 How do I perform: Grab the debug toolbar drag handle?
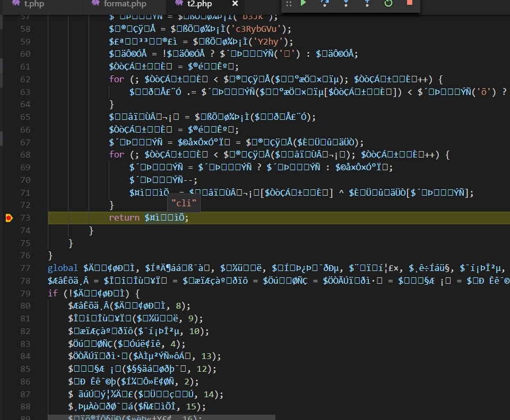pyautogui.click(x=289, y=4)
